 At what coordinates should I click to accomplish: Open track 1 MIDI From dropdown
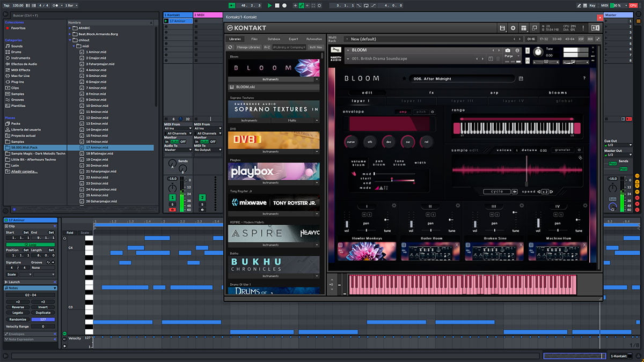[x=178, y=129]
